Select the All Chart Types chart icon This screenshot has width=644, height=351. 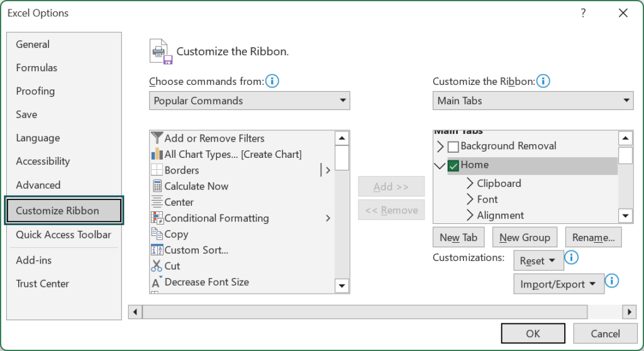(x=157, y=154)
